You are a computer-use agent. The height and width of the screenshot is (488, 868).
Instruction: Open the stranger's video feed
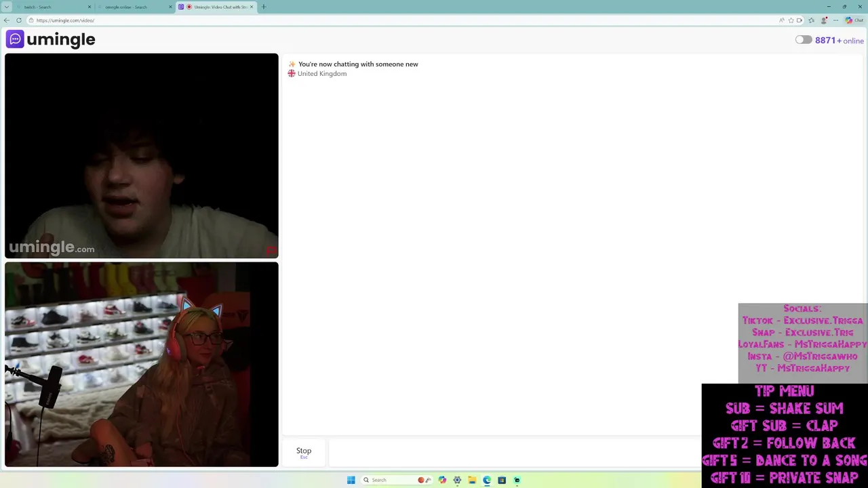(x=142, y=156)
